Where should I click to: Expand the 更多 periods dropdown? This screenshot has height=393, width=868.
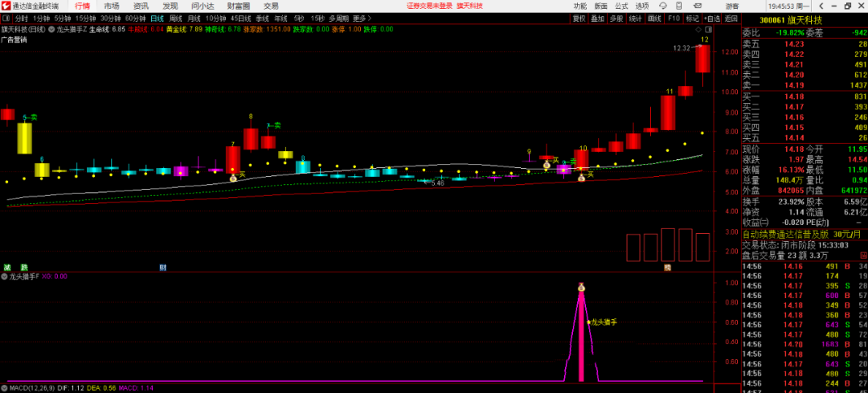pos(361,18)
